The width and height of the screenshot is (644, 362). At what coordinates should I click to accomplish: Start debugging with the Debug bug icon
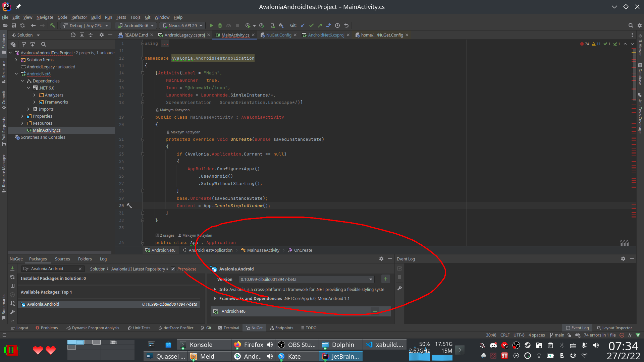220,25
